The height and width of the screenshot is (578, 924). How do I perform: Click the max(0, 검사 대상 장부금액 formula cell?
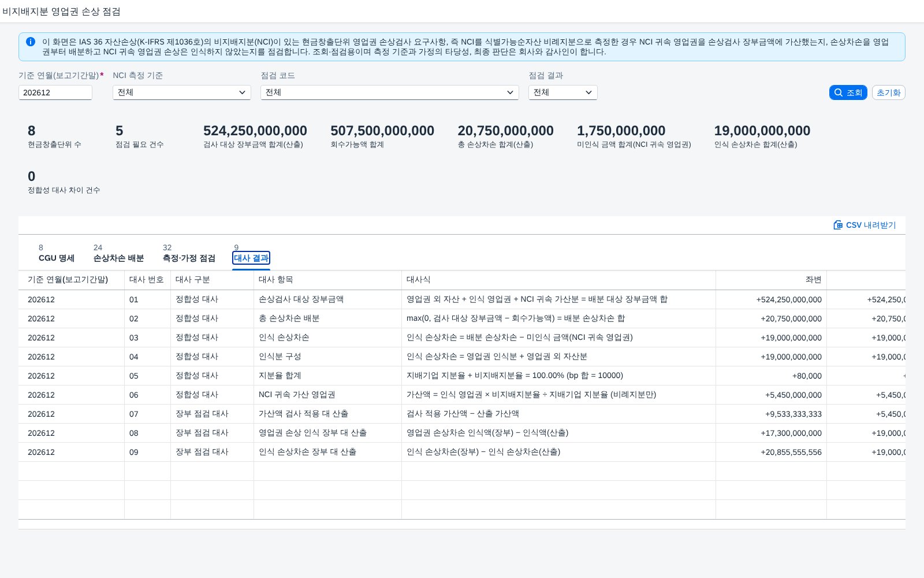point(558,318)
